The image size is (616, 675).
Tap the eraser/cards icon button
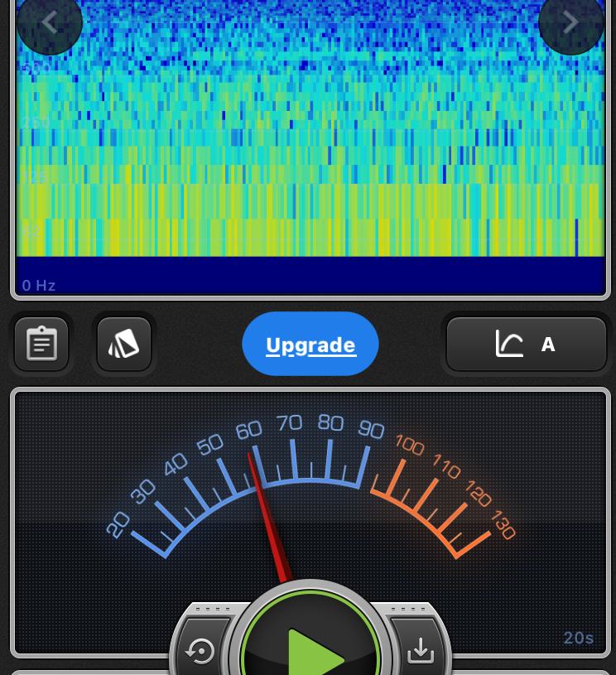pos(124,344)
